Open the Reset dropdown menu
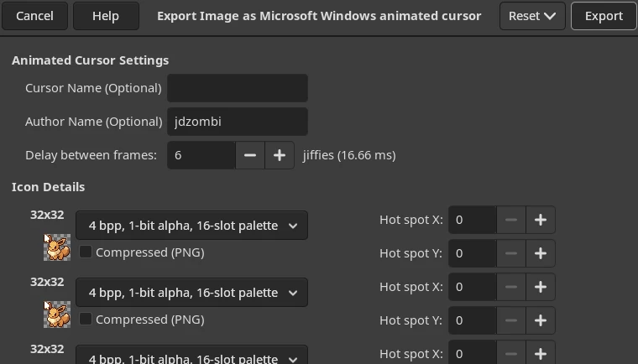Screen dimensions: 638x364 (532, 16)
